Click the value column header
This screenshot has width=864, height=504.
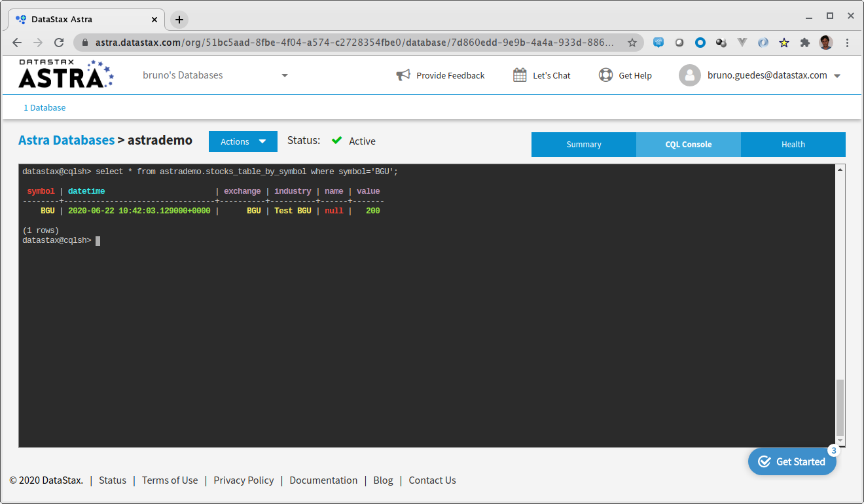pyautogui.click(x=369, y=191)
